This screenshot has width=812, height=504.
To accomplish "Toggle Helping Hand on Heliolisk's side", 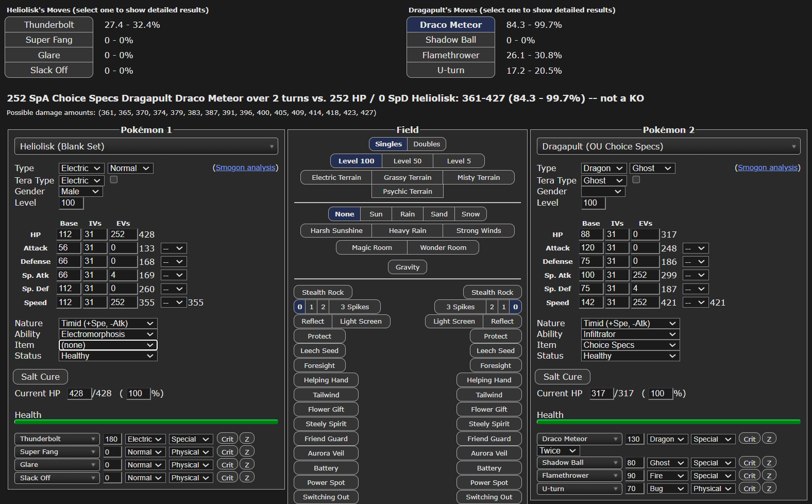I will [x=326, y=380].
